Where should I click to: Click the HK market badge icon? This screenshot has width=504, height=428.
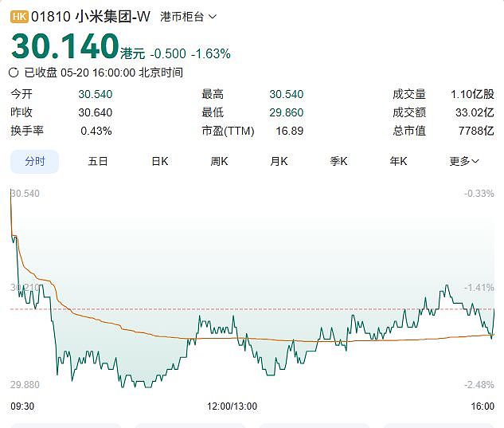pyautogui.click(x=19, y=17)
